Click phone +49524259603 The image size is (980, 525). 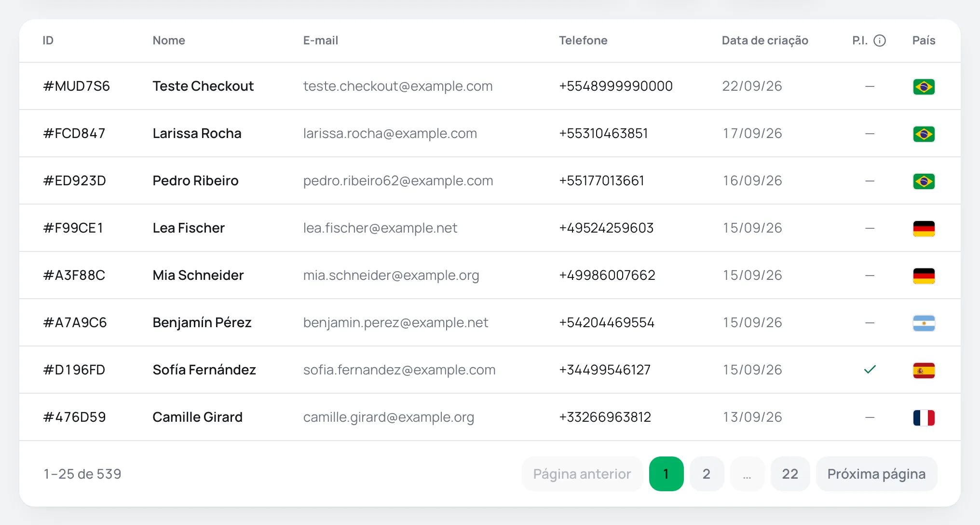(606, 228)
